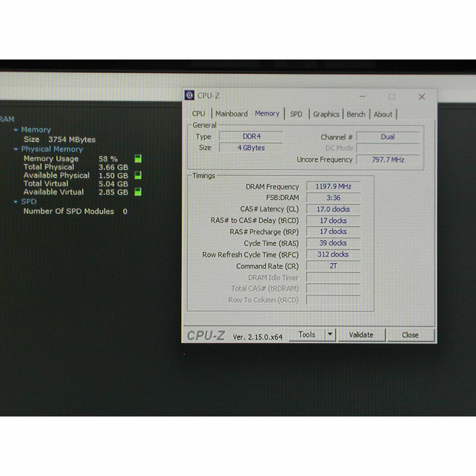This screenshot has height=476, width=476.
Task: Select the Memory tab
Action: [267, 114]
